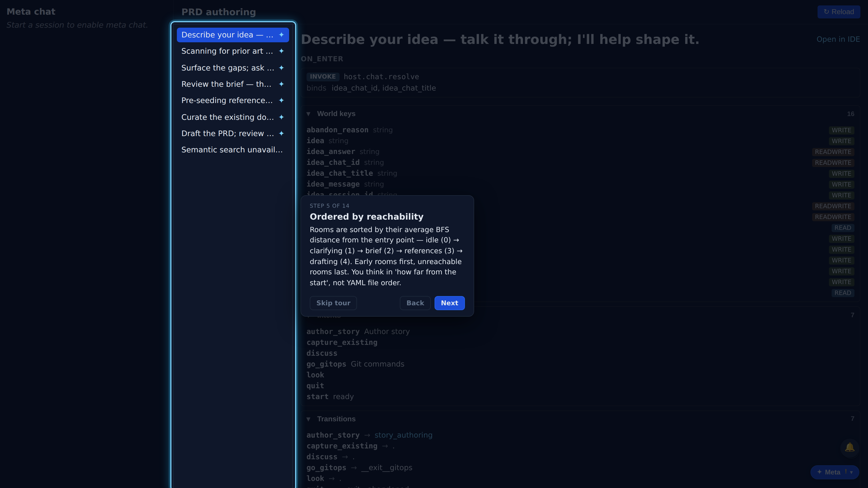Click sparkle icon beside Surface the gaps

281,68
